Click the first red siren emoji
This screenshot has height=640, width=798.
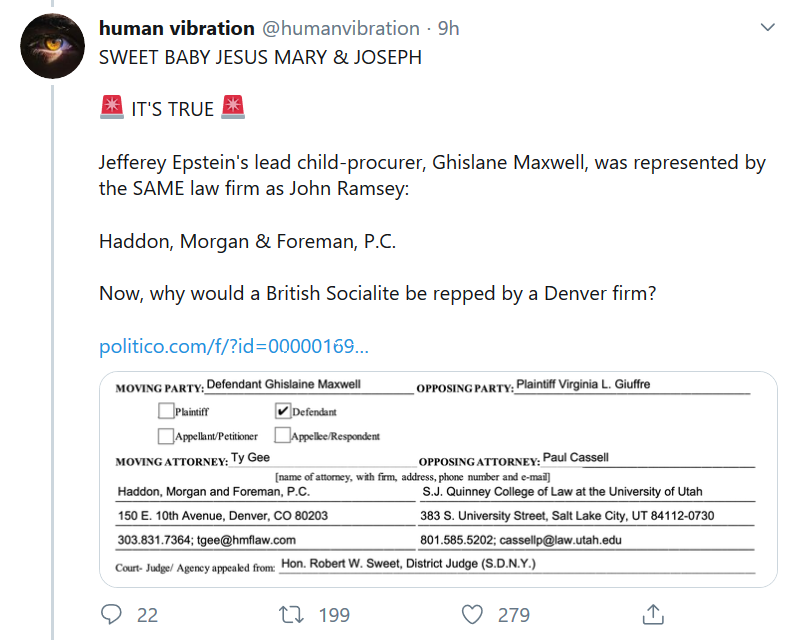pos(111,108)
